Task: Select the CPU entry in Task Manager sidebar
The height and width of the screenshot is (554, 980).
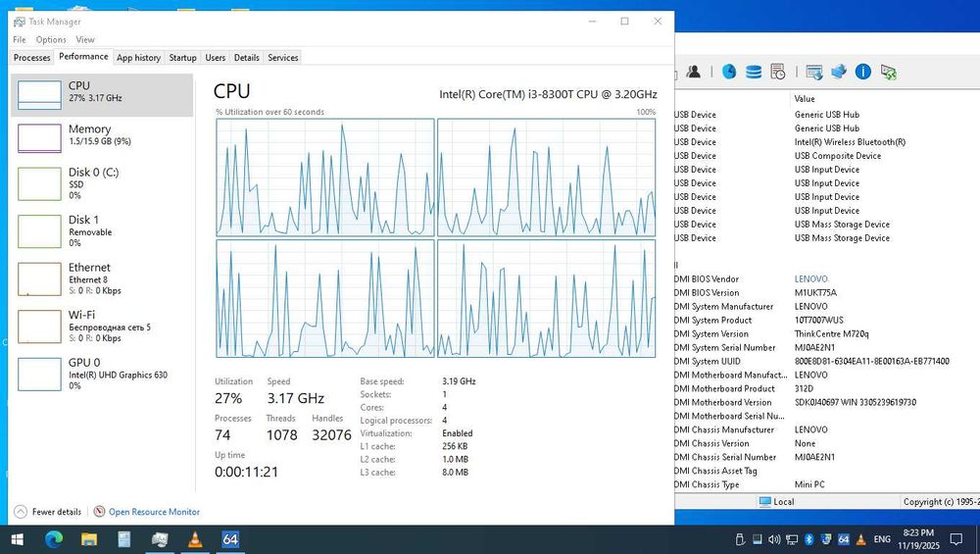Action: click(102, 95)
